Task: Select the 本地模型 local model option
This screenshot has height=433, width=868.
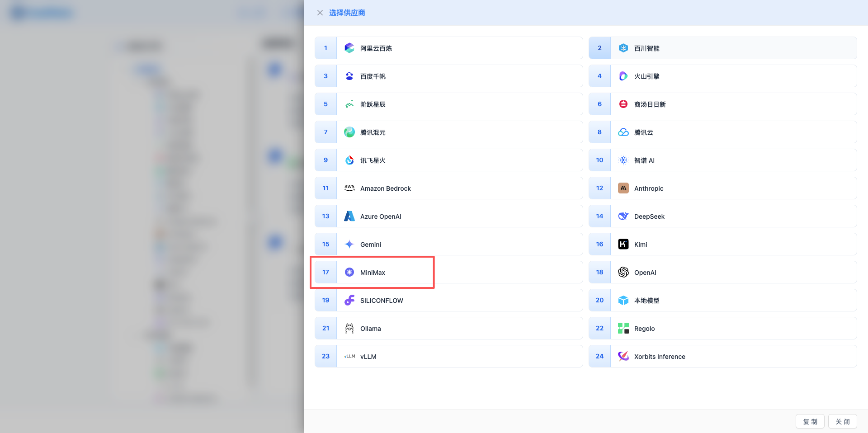Action: [646, 301]
